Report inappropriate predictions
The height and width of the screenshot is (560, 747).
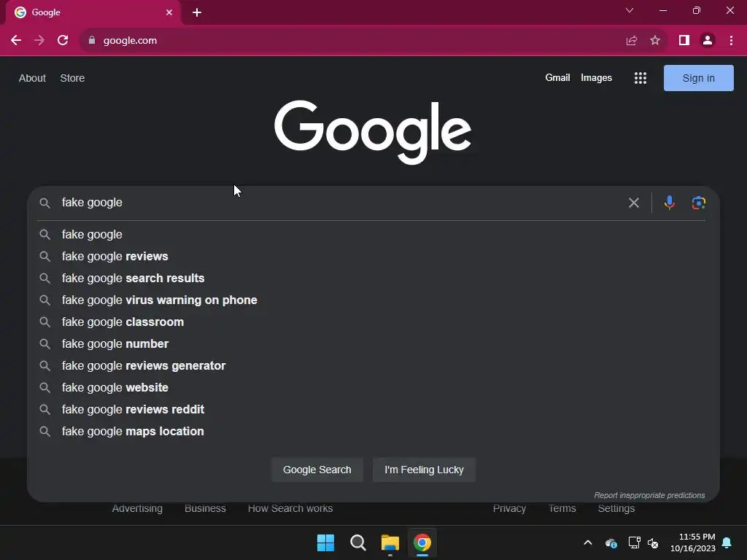(649, 495)
